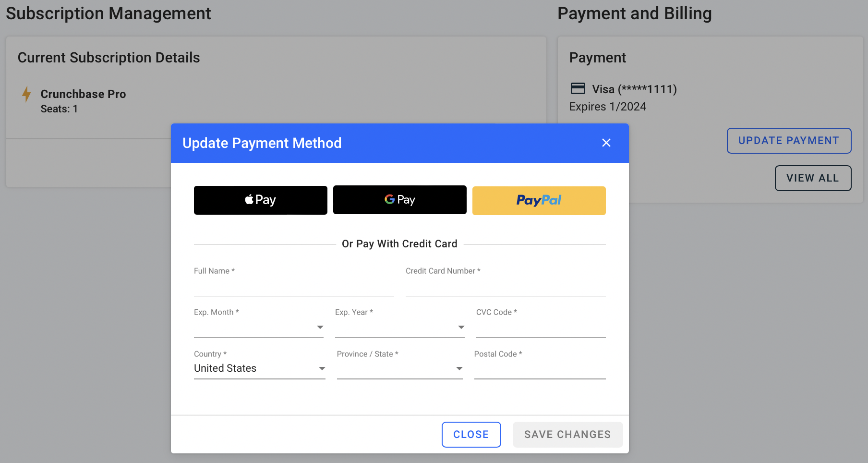868x463 pixels.
Task: Select PayPal as payment option
Action: [x=539, y=201]
